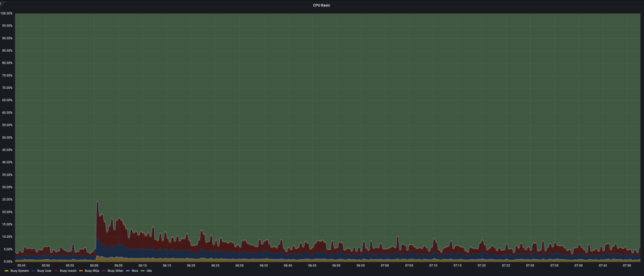Click the 07:25 time axis label
Screen dimensions: 644x276
pyautogui.click(x=506, y=266)
